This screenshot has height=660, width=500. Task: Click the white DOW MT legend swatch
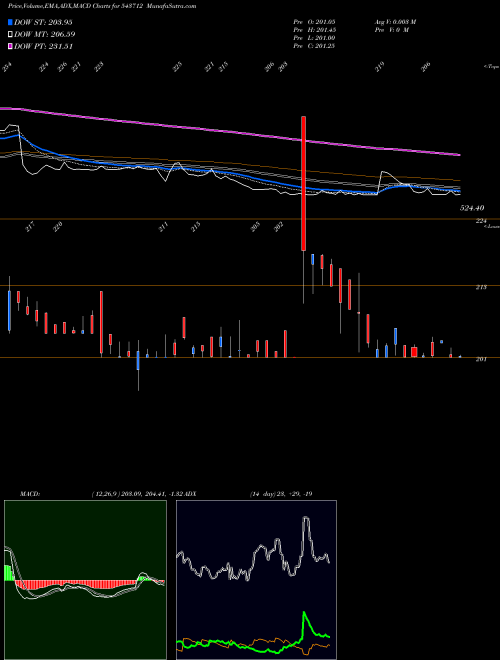pyautogui.click(x=10, y=34)
